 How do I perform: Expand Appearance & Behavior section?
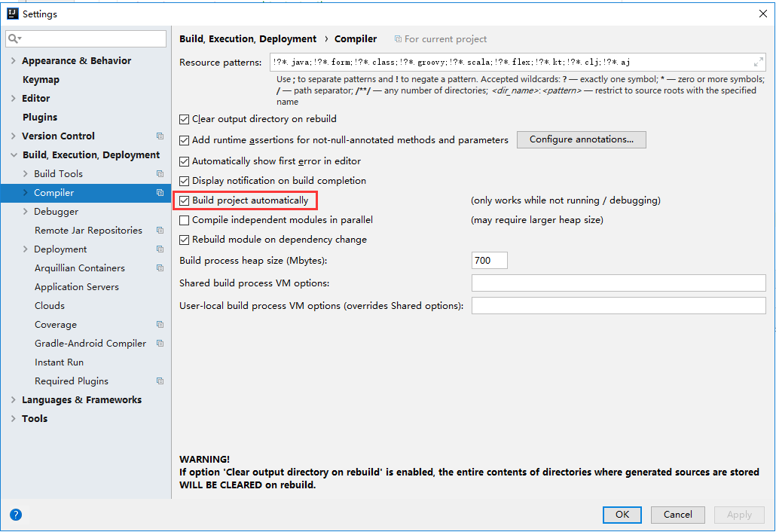(14, 60)
